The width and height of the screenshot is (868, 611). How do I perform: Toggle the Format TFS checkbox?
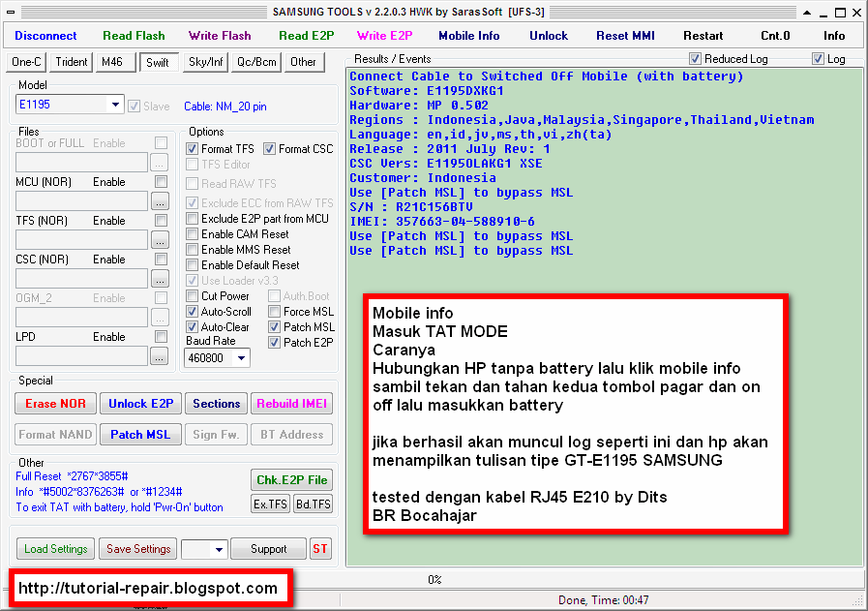(193, 149)
